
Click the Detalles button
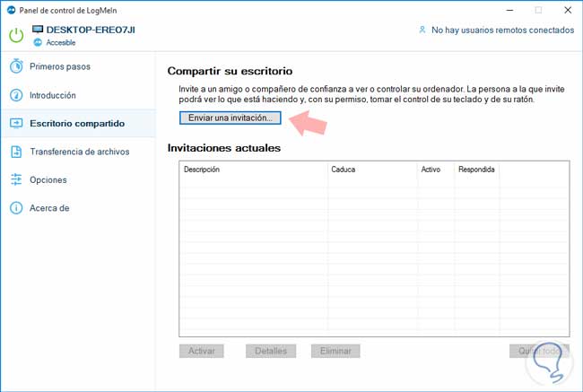coord(271,351)
